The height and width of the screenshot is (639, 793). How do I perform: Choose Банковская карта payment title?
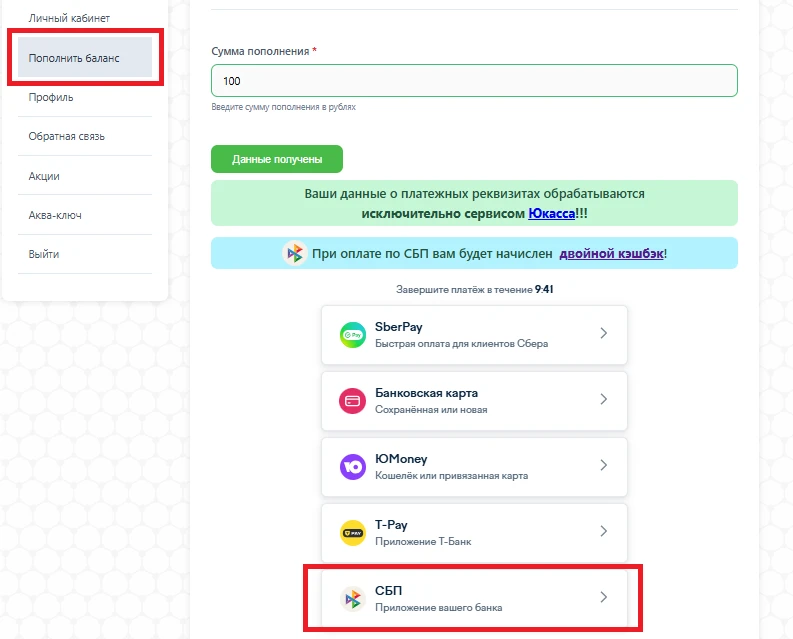tap(426, 393)
